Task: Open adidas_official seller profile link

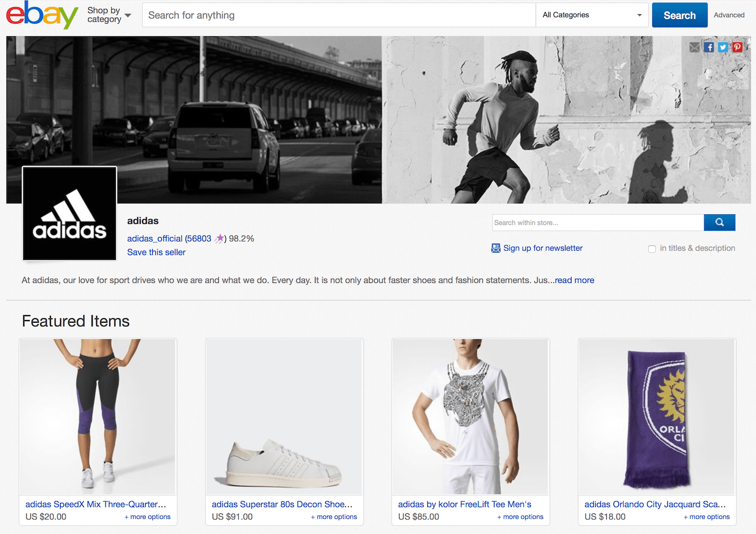Action: coord(155,239)
